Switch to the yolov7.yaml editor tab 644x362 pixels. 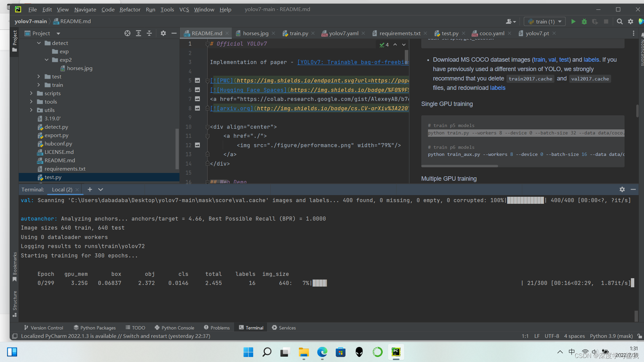pos(343,33)
